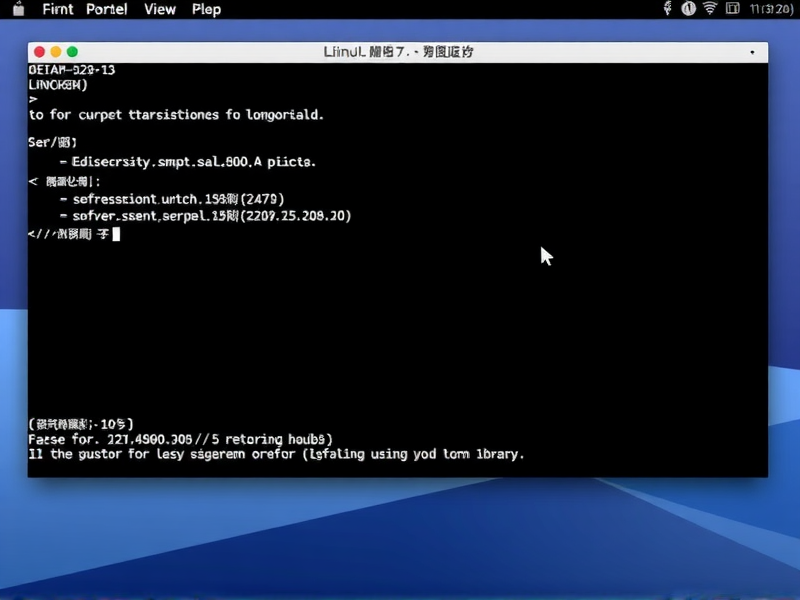Click the Bluetooth icon in the menu bar
Screen dimensions: 800x600
[666, 9]
